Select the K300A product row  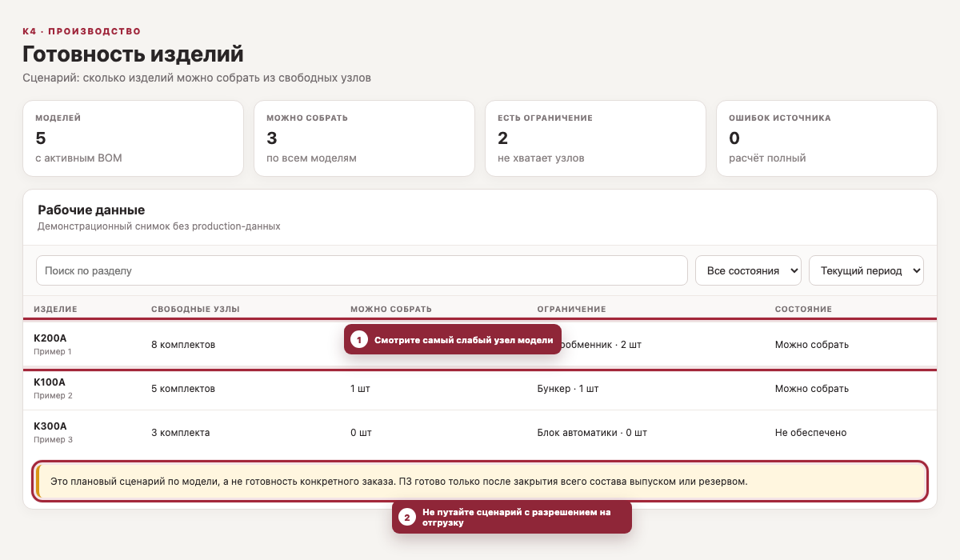480,433
